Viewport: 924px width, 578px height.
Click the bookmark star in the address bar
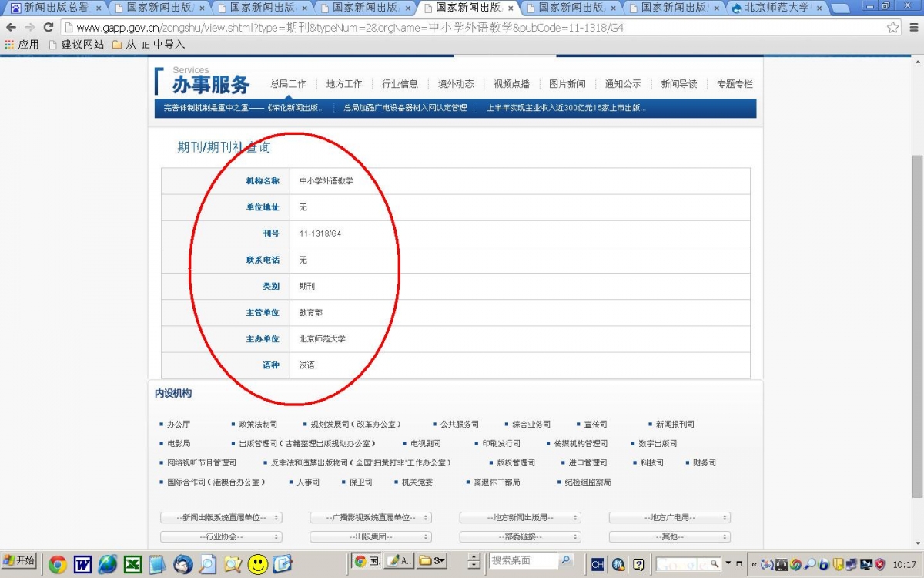point(892,26)
